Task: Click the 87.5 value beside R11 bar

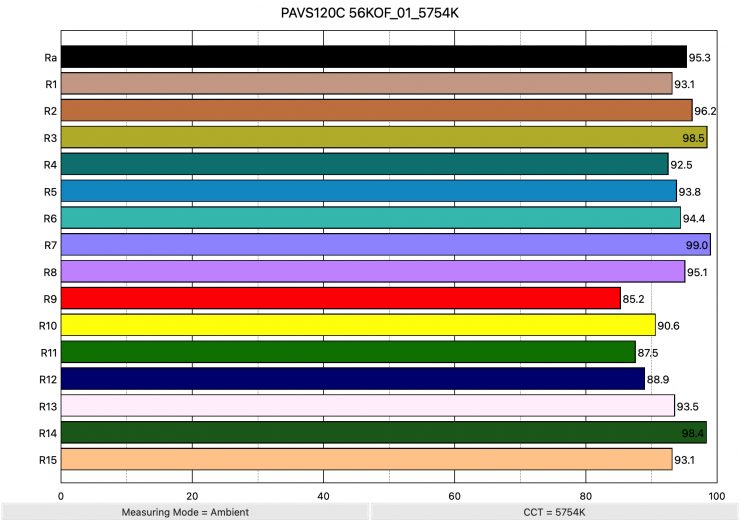Action: [650, 353]
